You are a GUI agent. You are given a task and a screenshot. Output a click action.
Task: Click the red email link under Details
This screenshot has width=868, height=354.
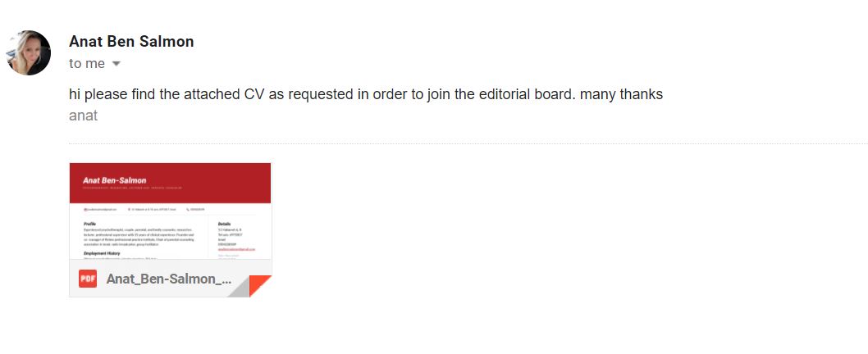[x=237, y=248]
